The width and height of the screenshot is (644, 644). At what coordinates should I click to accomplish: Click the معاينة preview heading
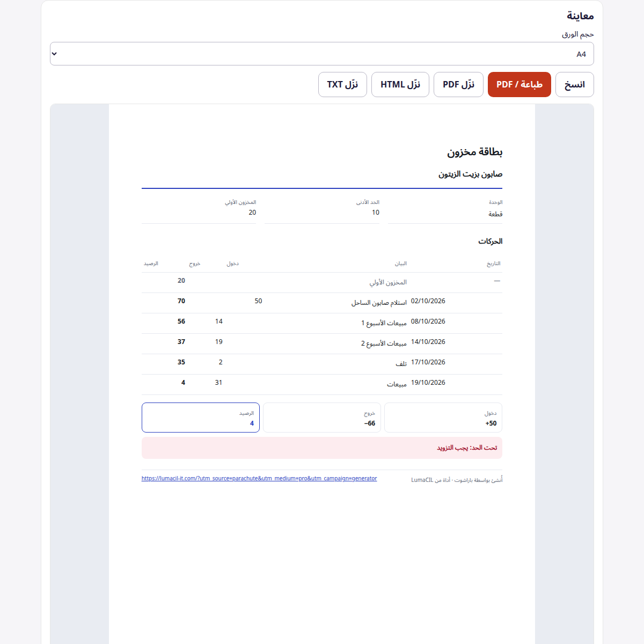[580, 16]
